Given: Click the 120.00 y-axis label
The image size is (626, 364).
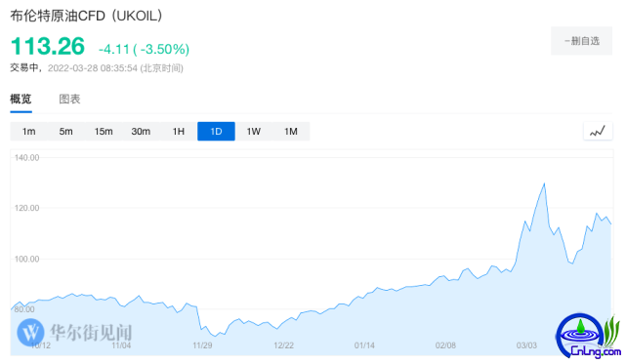Looking at the screenshot, I should (26, 208).
